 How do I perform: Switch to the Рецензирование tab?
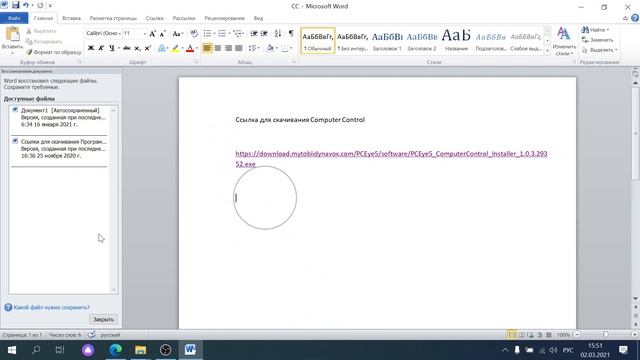pos(224,18)
